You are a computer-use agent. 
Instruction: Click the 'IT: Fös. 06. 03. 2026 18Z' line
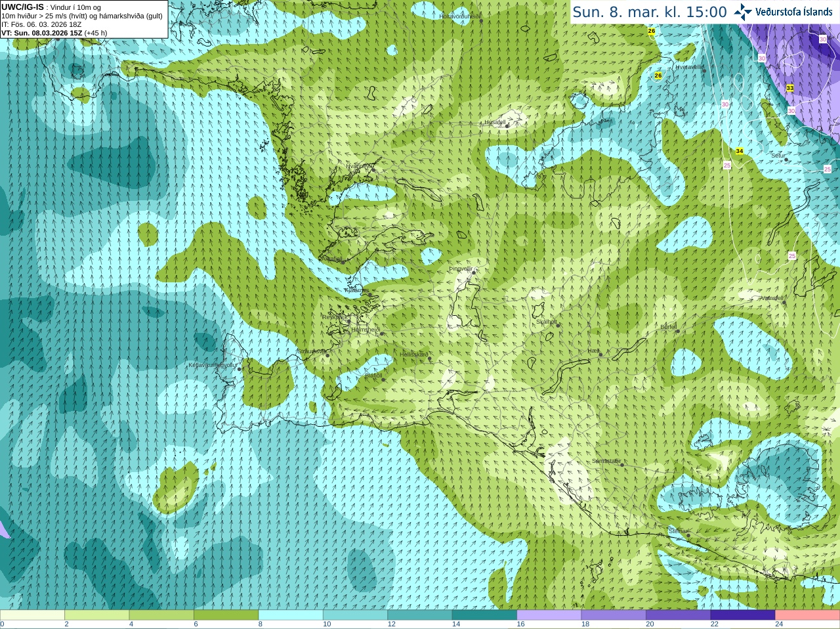point(41,24)
